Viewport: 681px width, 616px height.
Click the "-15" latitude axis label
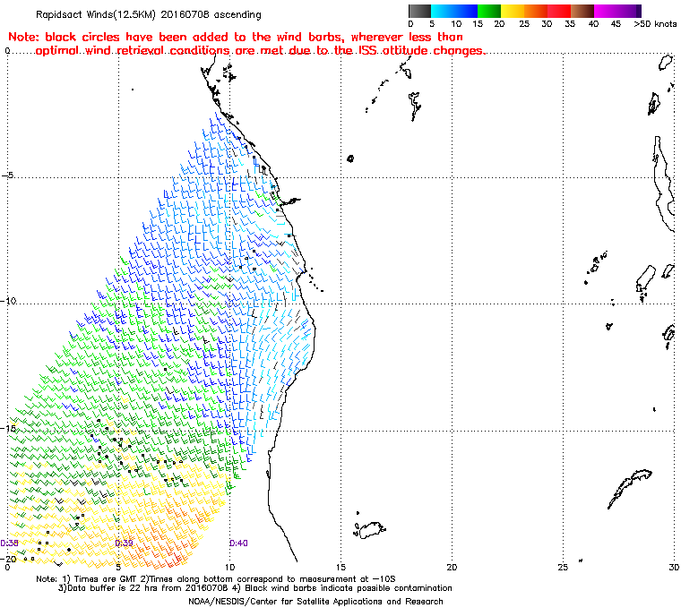point(9,428)
